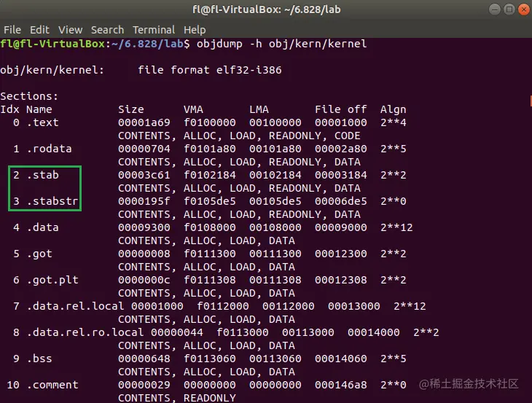Click the .text VMA value f0100000

210,122
